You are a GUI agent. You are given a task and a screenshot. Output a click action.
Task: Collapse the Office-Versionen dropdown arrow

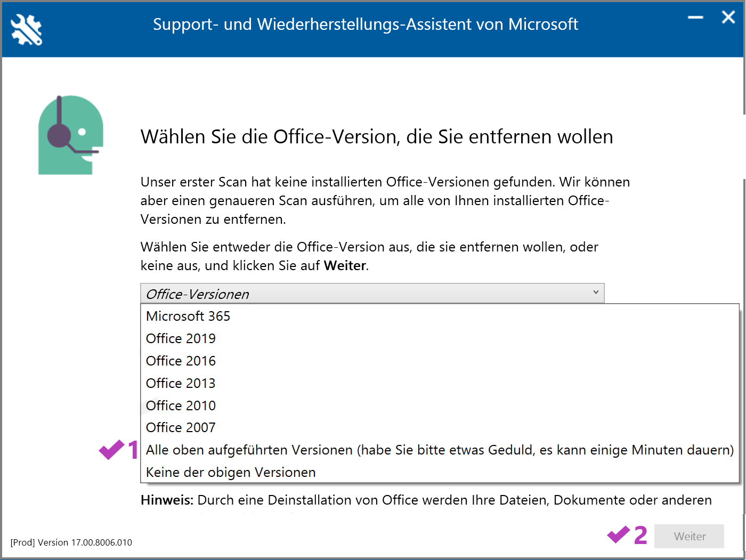pos(596,293)
